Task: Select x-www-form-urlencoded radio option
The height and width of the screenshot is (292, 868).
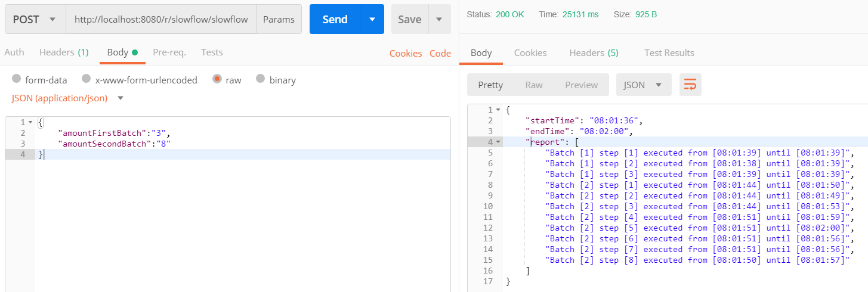Action: pyautogui.click(x=87, y=79)
